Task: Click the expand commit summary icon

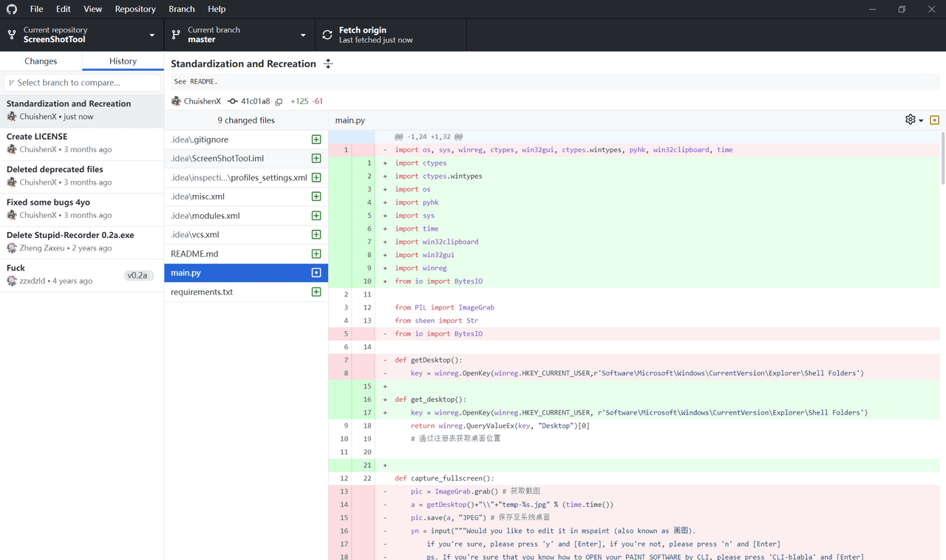Action: point(328,64)
